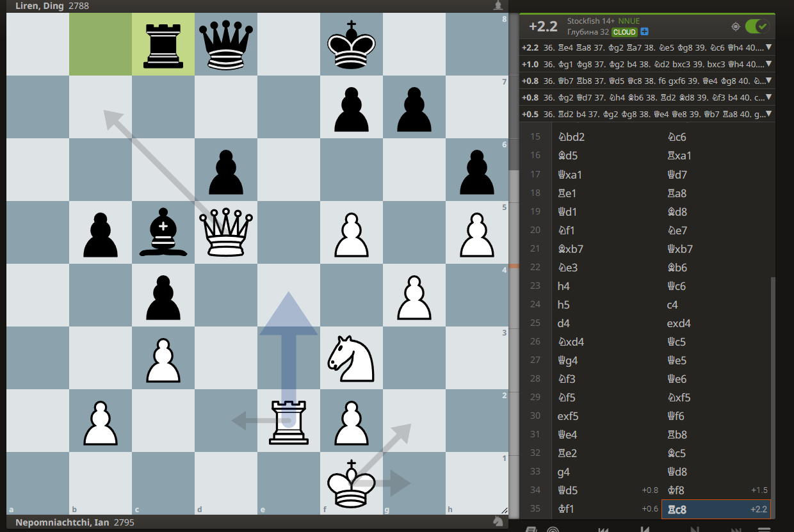Viewport: 794px width, 532px height.
Task: Jump to the first move of the game
Action: 603,529
